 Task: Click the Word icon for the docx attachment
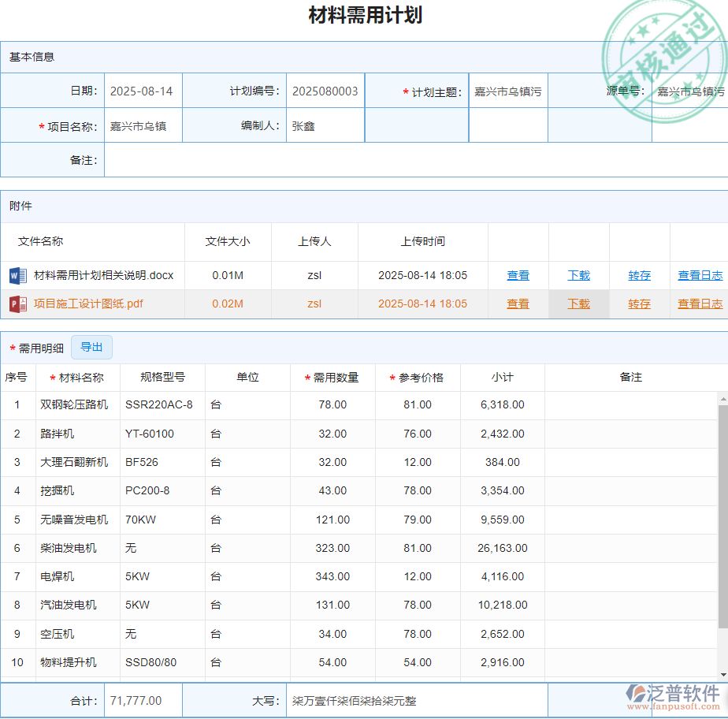[17, 276]
